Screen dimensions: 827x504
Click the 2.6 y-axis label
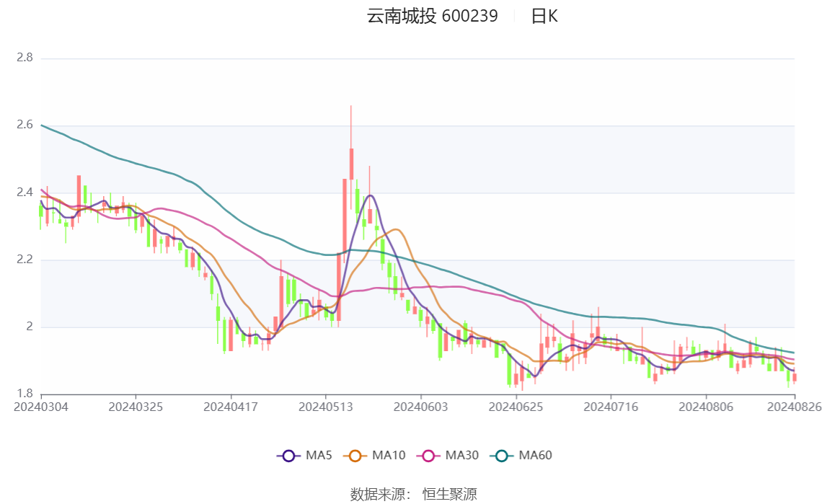pos(25,125)
